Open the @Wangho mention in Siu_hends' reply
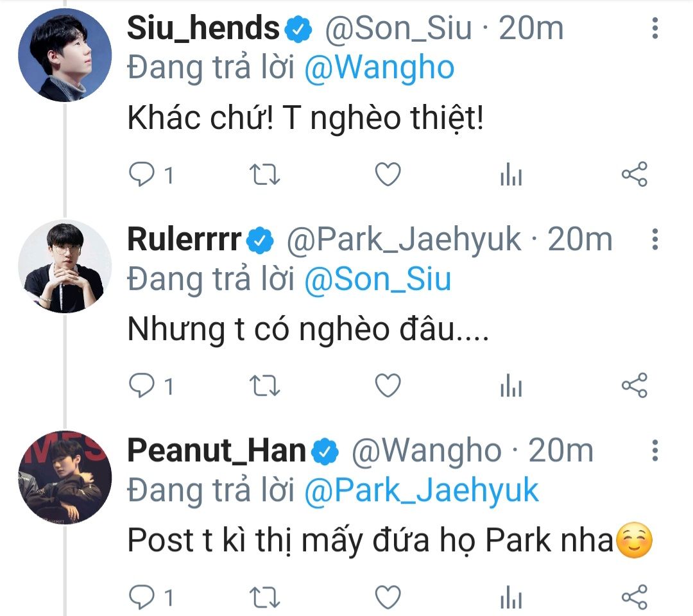693x616 pixels. click(x=379, y=68)
